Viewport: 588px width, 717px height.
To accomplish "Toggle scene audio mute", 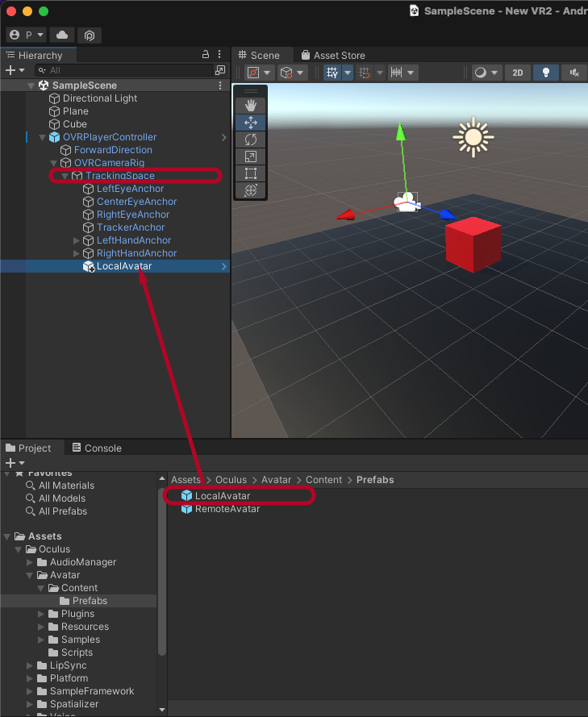I will [x=574, y=73].
